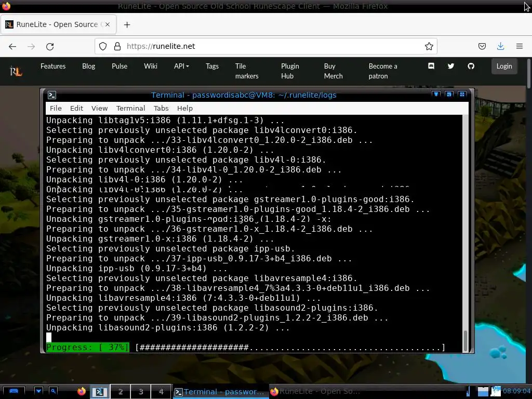
Task: Switch to workspace 2 on the taskbar
Action: pyautogui.click(x=121, y=392)
